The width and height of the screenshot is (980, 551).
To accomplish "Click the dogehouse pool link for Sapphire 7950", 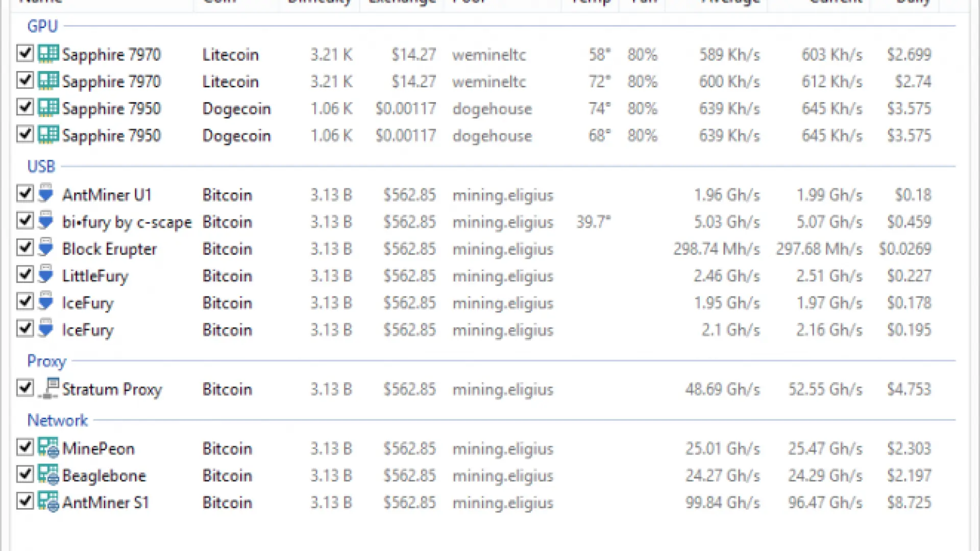I will pyautogui.click(x=492, y=108).
